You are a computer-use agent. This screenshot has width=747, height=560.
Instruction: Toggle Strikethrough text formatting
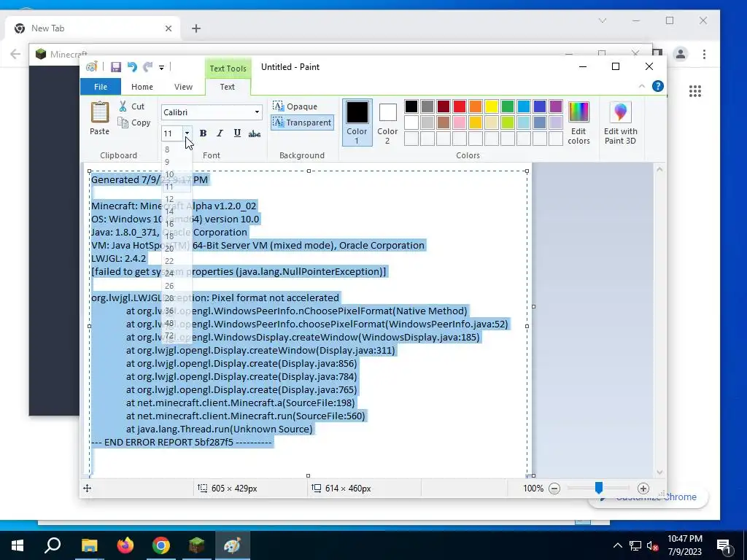[x=255, y=133]
